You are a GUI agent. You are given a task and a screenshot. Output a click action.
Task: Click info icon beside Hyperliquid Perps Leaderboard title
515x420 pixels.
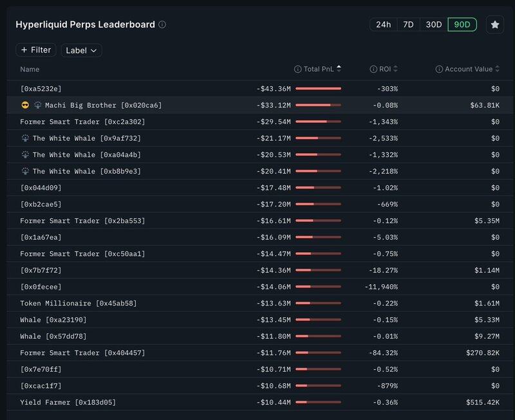pyautogui.click(x=162, y=24)
